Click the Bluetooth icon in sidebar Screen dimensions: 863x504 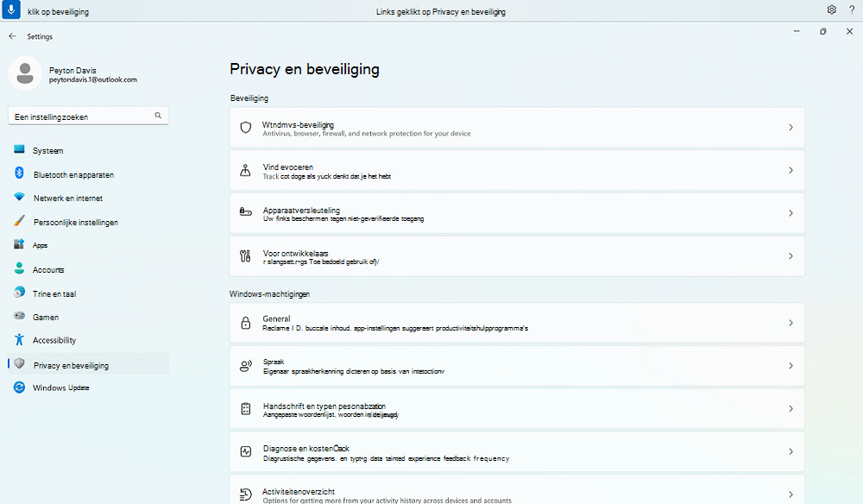[19, 173]
